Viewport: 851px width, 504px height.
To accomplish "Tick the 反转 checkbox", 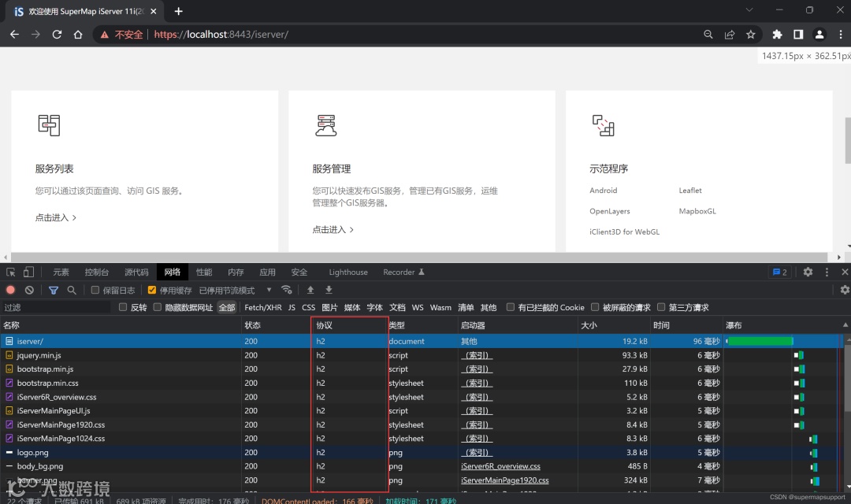I will coord(123,307).
